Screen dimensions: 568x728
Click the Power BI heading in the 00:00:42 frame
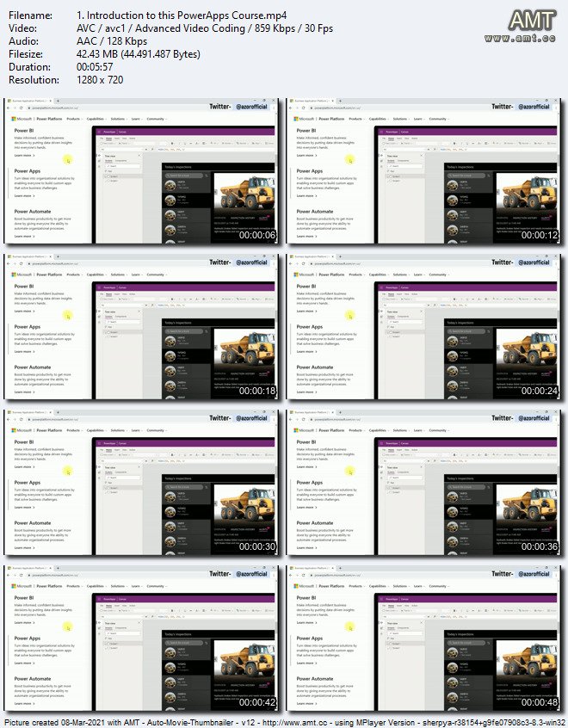pos(24,597)
